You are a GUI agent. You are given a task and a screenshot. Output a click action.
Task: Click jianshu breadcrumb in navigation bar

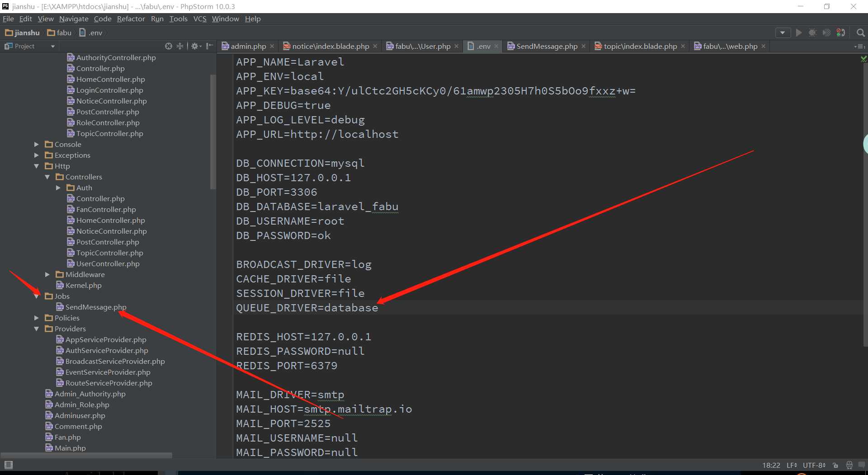(x=22, y=33)
